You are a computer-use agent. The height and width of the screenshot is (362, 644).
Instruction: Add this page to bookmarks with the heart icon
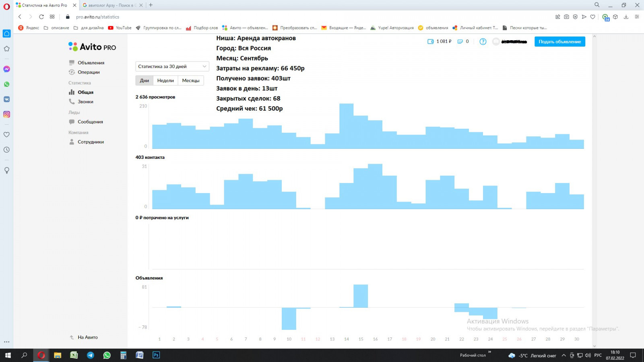pos(592,17)
